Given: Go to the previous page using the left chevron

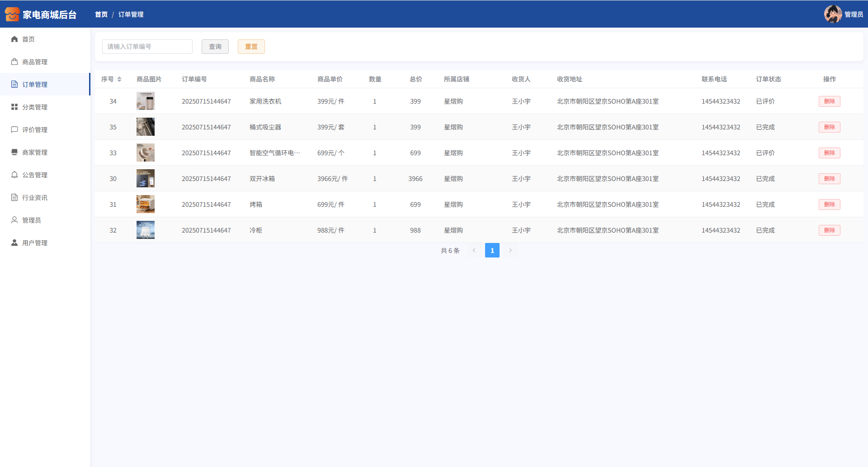Looking at the screenshot, I should point(474,250).
